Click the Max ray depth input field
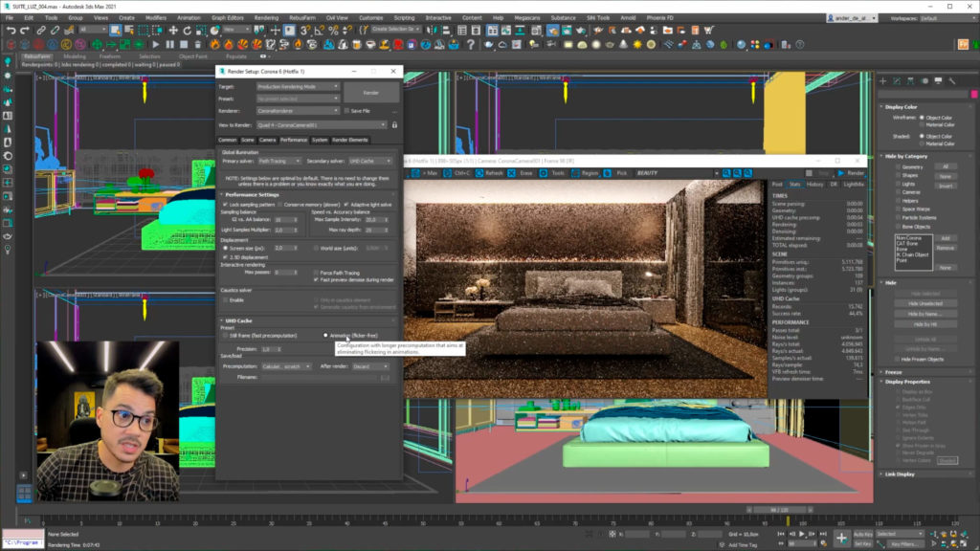This screenshot has width=980, height=551. (373, 230)
